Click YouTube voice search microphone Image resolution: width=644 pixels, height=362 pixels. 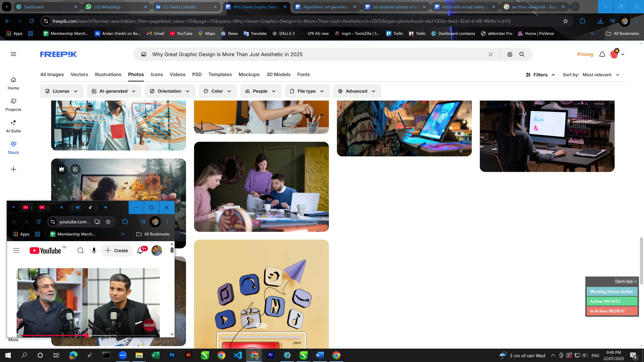click(94, 251)
